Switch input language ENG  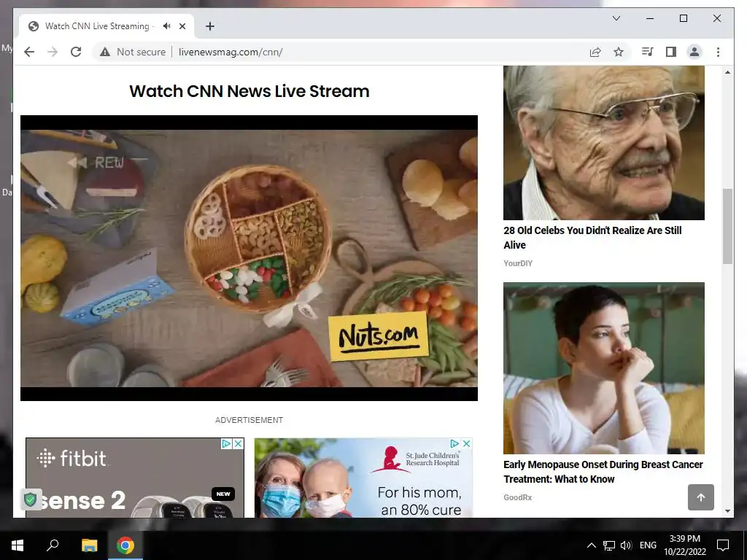(x=648, y=545)
